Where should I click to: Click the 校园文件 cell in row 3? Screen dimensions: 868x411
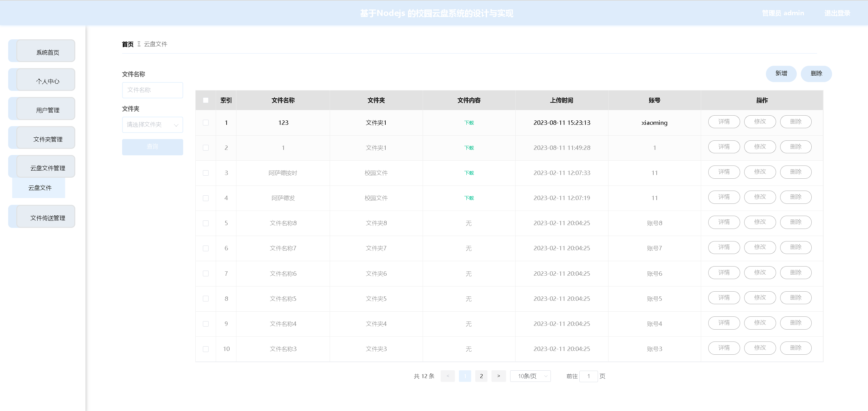[376, 173]
